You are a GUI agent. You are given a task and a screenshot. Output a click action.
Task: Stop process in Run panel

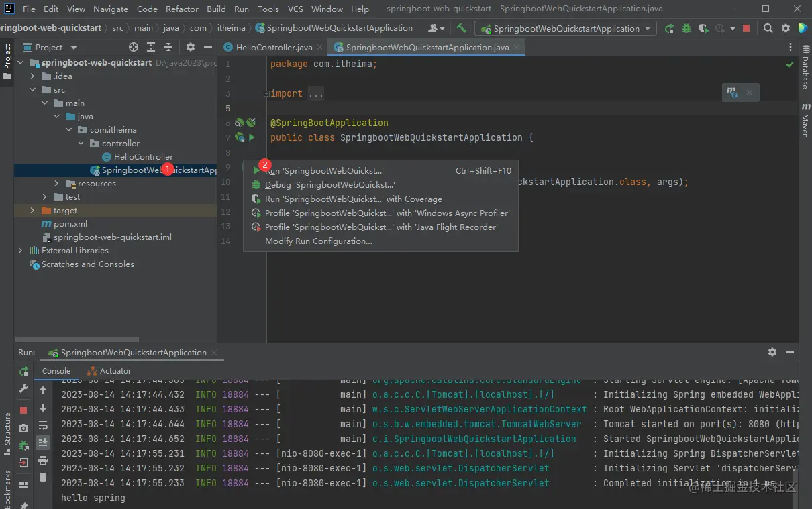(x=23, y=410)
